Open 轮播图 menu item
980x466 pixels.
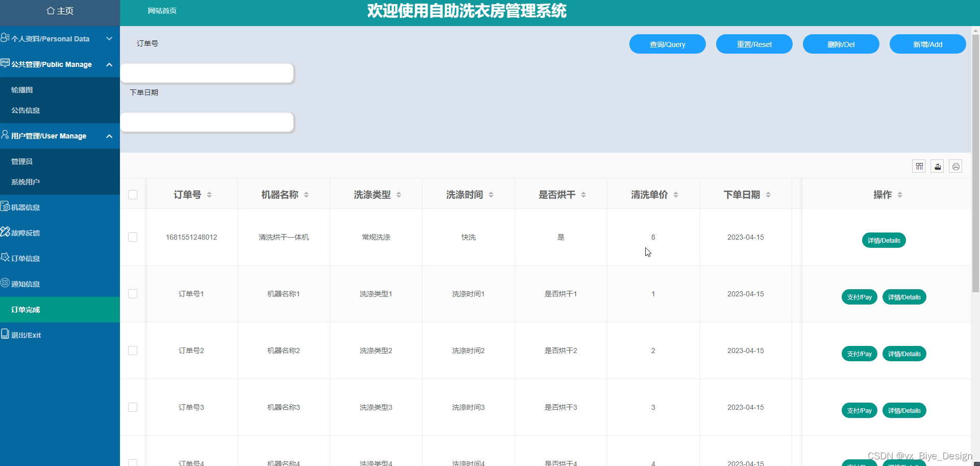[60, 90]
